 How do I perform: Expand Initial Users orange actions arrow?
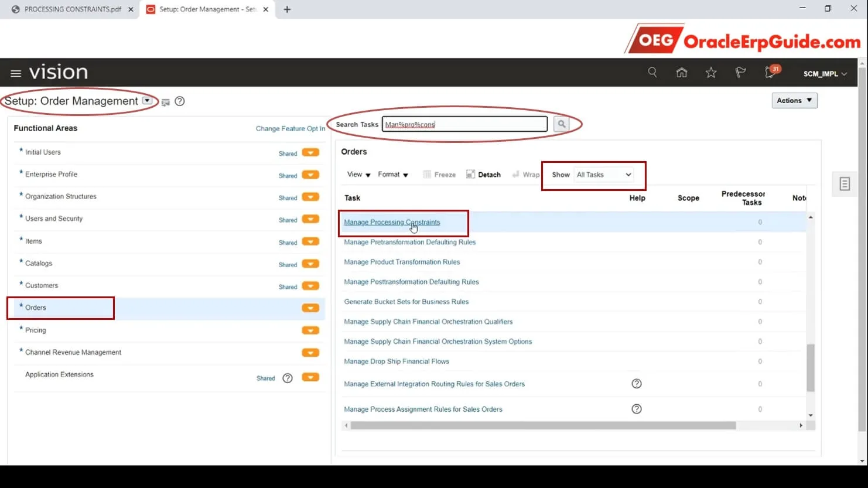click(310, 153)
